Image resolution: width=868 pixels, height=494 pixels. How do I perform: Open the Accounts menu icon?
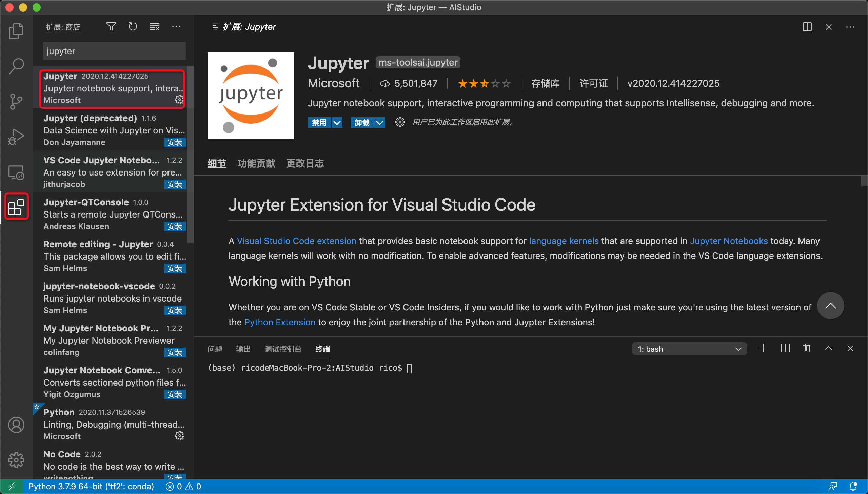click(x=16, y=425)
